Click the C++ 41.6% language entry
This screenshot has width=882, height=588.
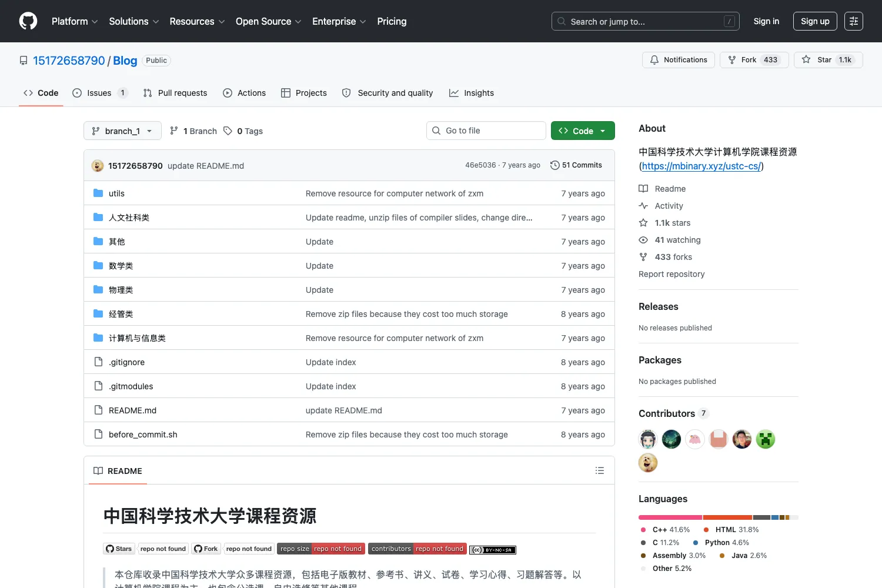point(665,530)
